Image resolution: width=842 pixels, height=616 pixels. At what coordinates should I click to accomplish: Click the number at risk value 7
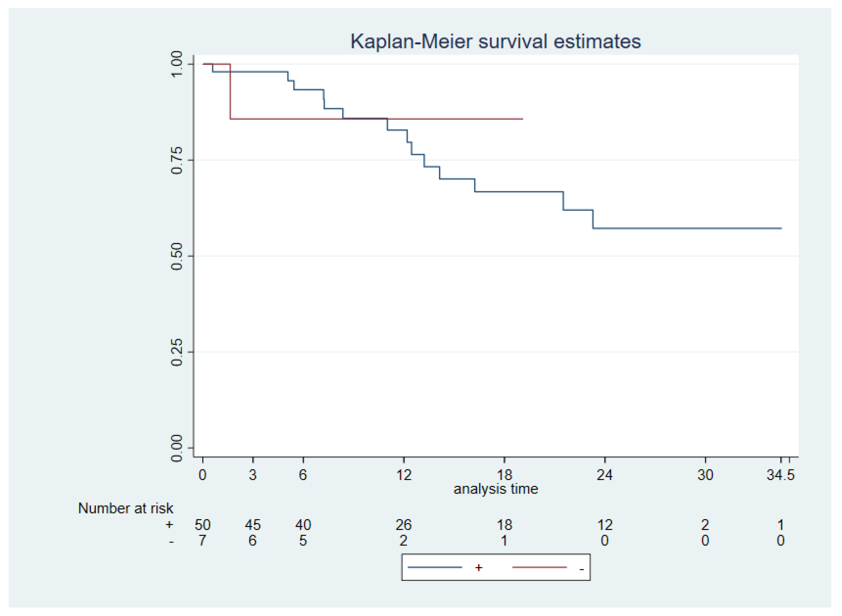coord(202,540)
